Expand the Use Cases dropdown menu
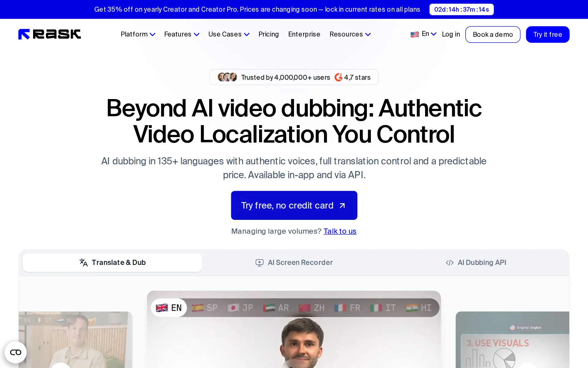The image size is (588, 368). (229, 34)
